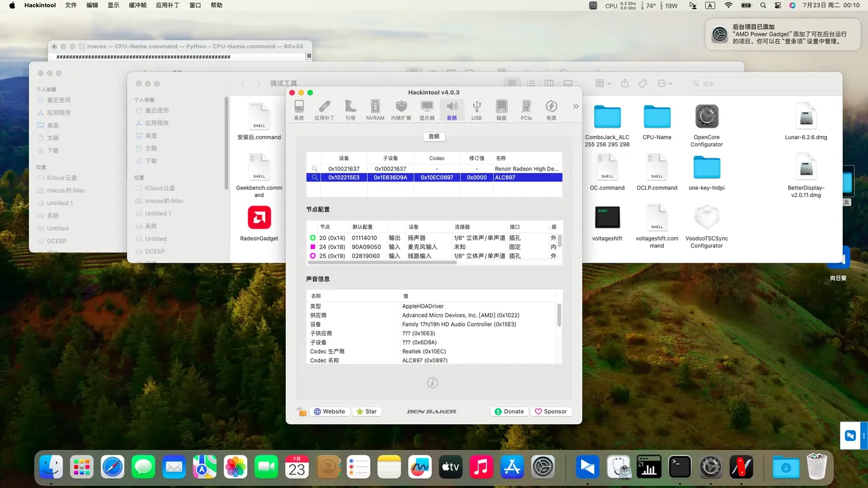The image size is (868, 488).
Task: Click the Donate button
Action: click(509, 411)
